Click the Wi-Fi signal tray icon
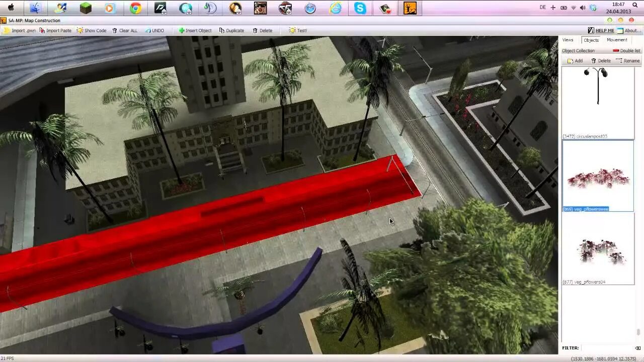Viewport: 644px width, 362px height. point(573,8)
